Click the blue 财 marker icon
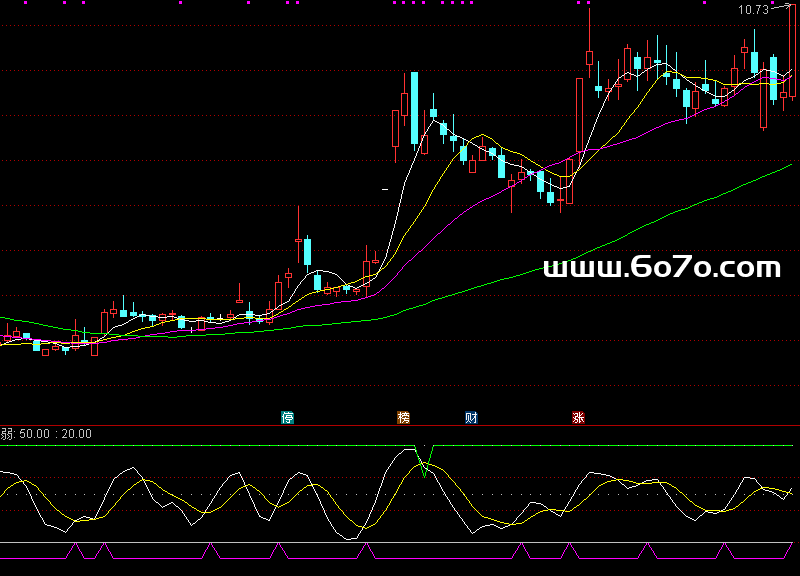Viewport: 800px width, 576px height. [x=471, y=417]
